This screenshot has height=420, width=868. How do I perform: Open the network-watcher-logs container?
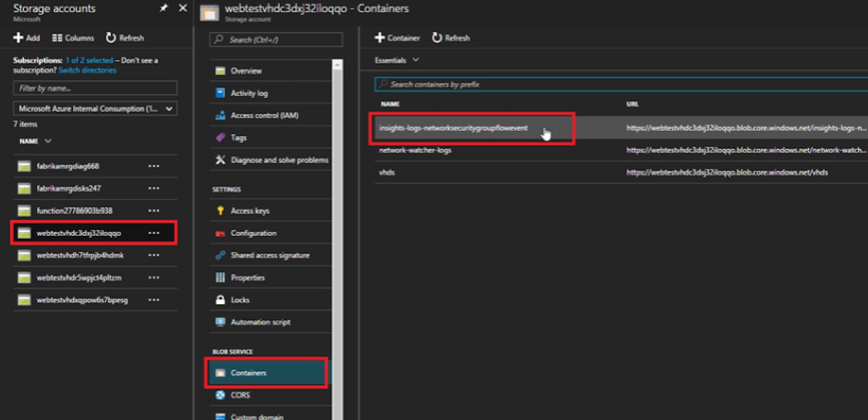click(x=415, y=150)
